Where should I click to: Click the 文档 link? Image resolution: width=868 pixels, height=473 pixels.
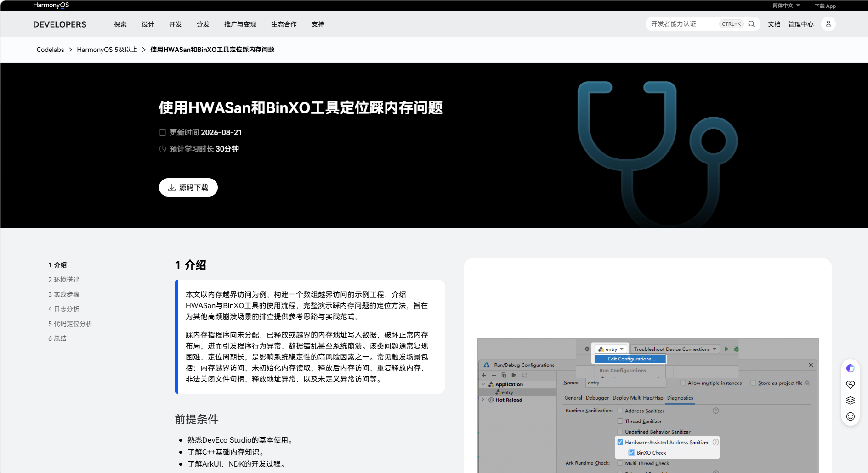(x=774, y=24)
